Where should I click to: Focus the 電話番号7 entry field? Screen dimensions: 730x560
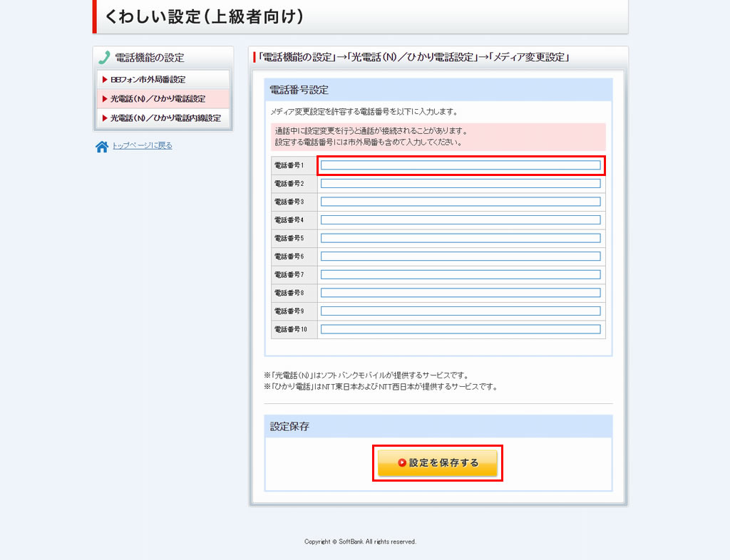(461, 274)
